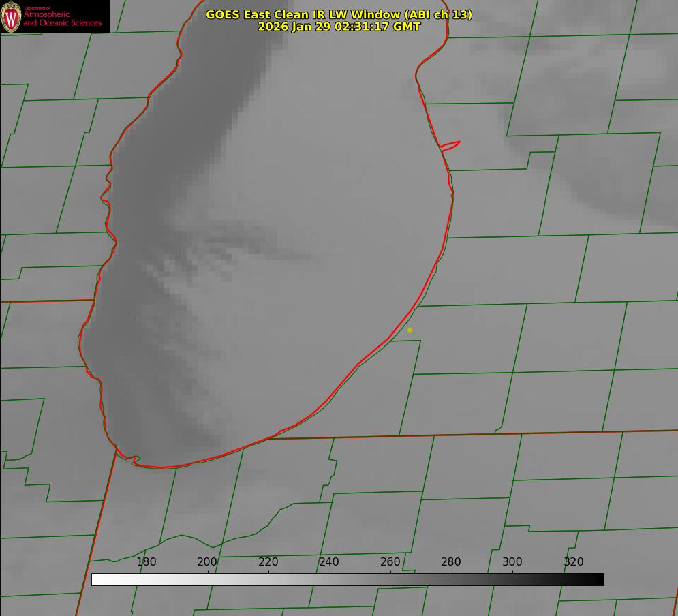
Task: Click the small harbor notch at the lake's southern tip
Action: click(134, 460)
